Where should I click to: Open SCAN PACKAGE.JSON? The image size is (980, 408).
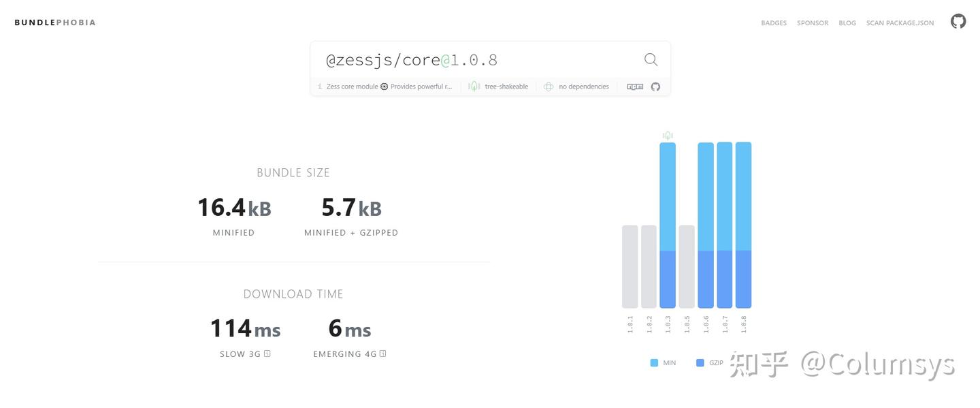899,22
